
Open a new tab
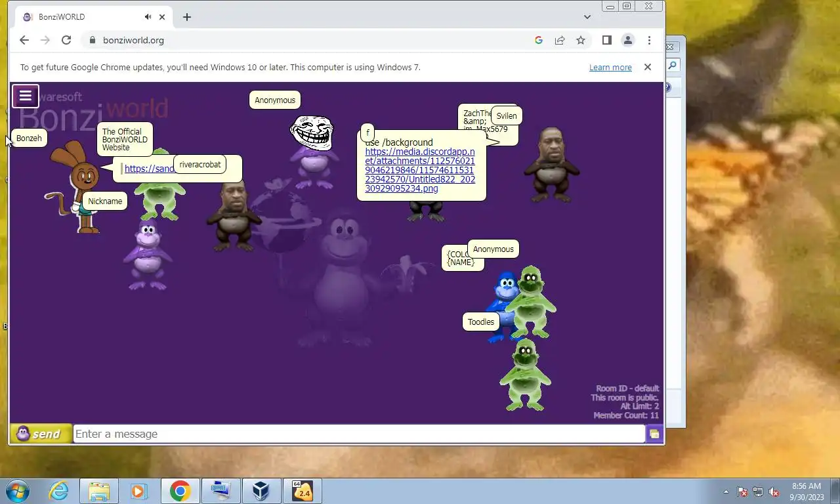pos(187,17)
